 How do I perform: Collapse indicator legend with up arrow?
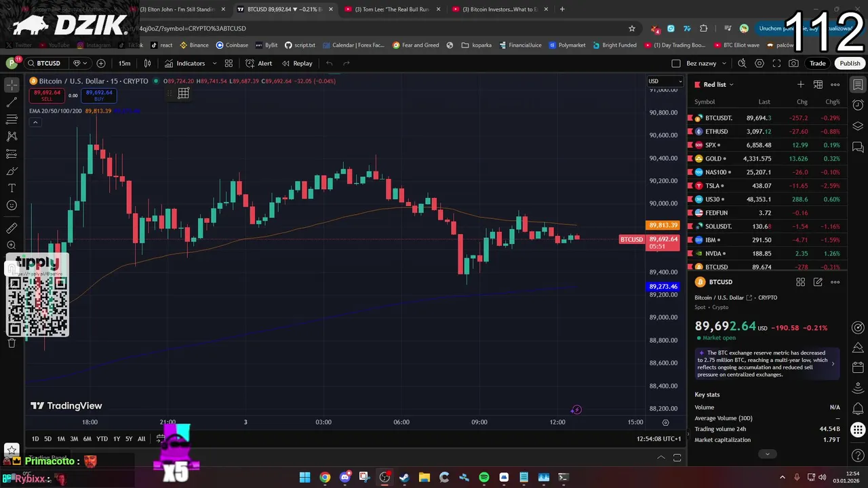(35, 123)
